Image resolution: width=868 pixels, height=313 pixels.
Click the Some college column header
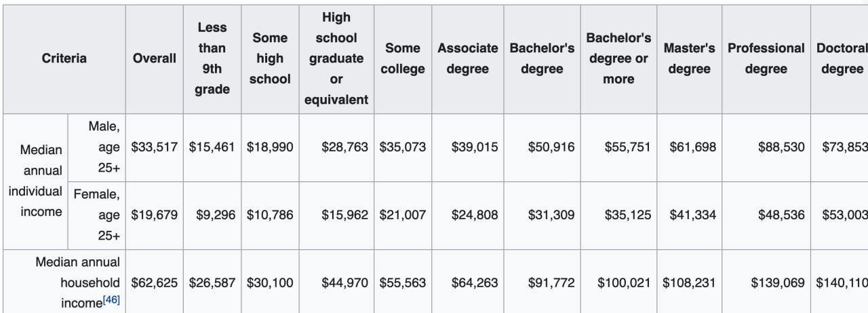click(x=403, y=58)
